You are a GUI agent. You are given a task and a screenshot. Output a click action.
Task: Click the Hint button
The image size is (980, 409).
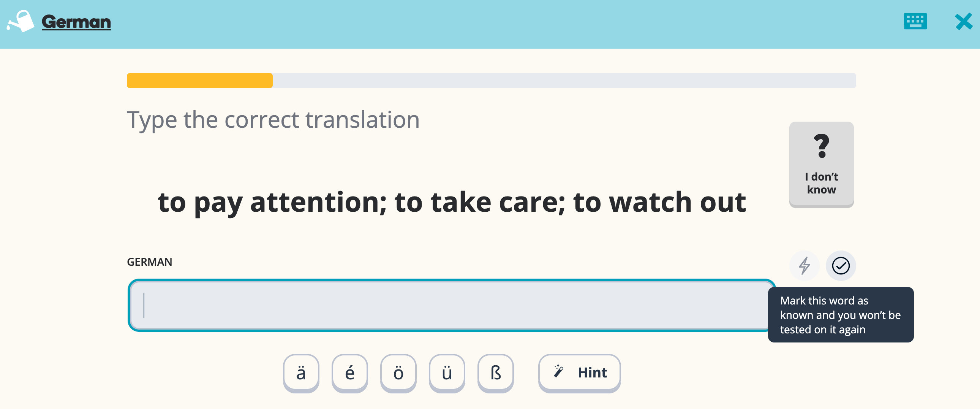coord(579,373)
